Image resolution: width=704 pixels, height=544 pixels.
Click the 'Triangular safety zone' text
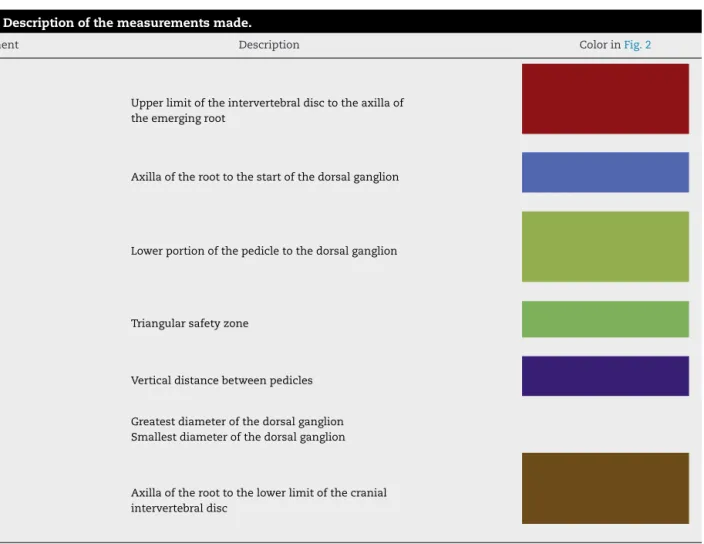tap(189, 323)
